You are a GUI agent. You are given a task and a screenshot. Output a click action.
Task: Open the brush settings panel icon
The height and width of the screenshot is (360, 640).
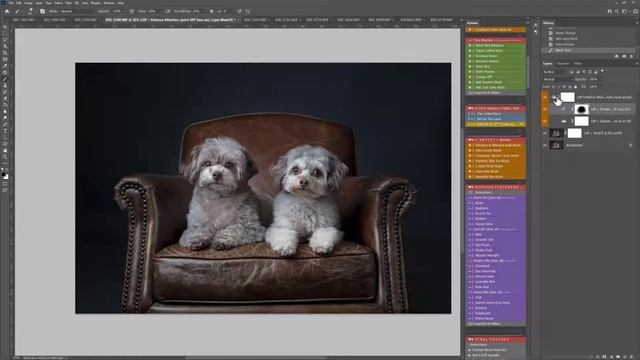point(42,11)
